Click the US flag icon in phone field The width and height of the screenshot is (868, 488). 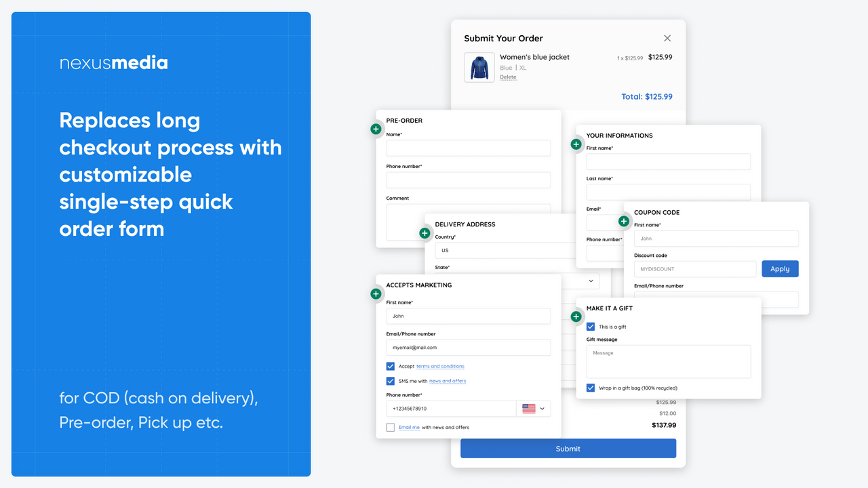[528, 408]
